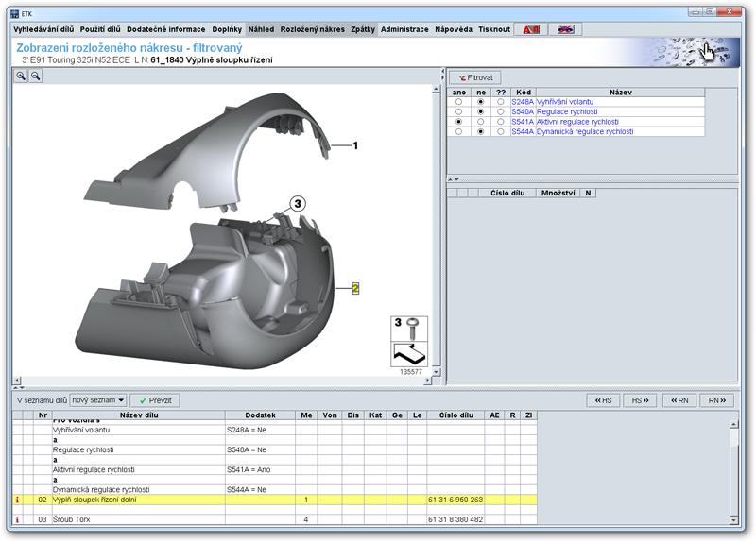Select 'ano' for S248A Vyhřívání volantu
The height and width of the screenshot is (542, 756).
click(x=458, y=102)
